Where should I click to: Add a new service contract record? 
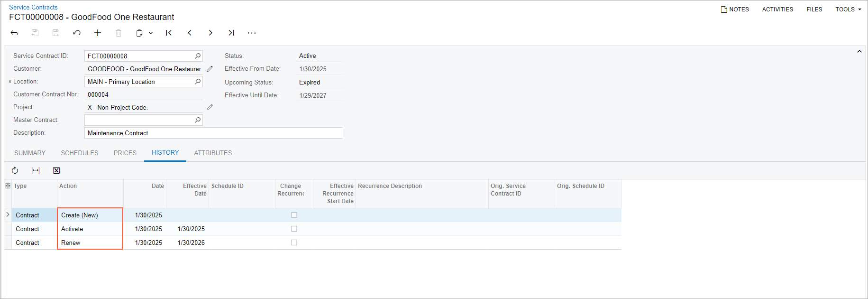(98, 33)
